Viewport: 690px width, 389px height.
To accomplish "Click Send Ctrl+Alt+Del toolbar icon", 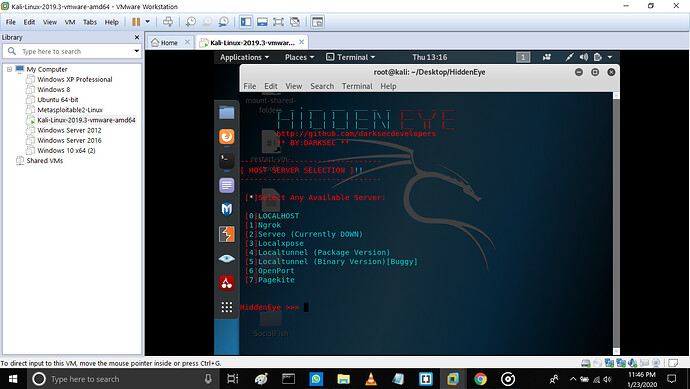I will (168, 22).
